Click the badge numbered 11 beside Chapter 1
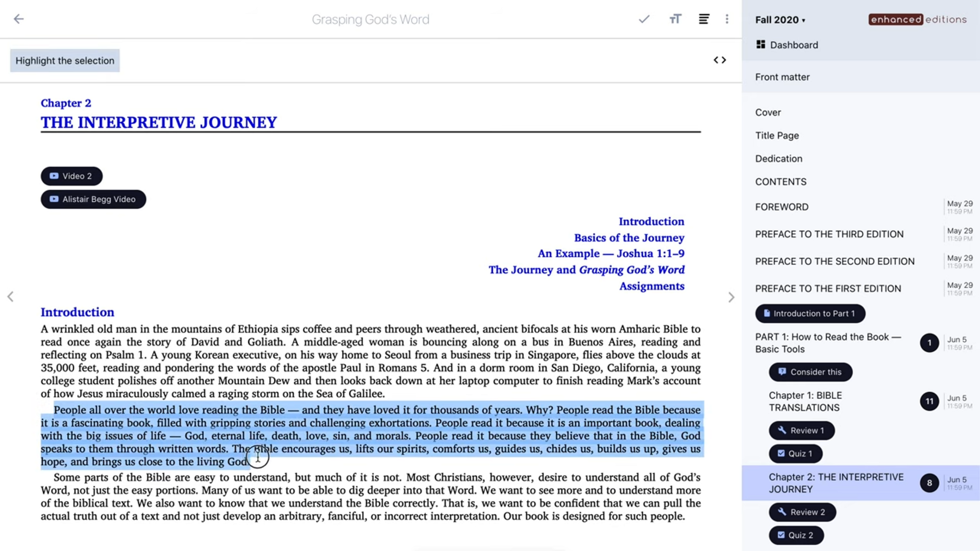Screen dimensions: 980x551 coord(929,402)
